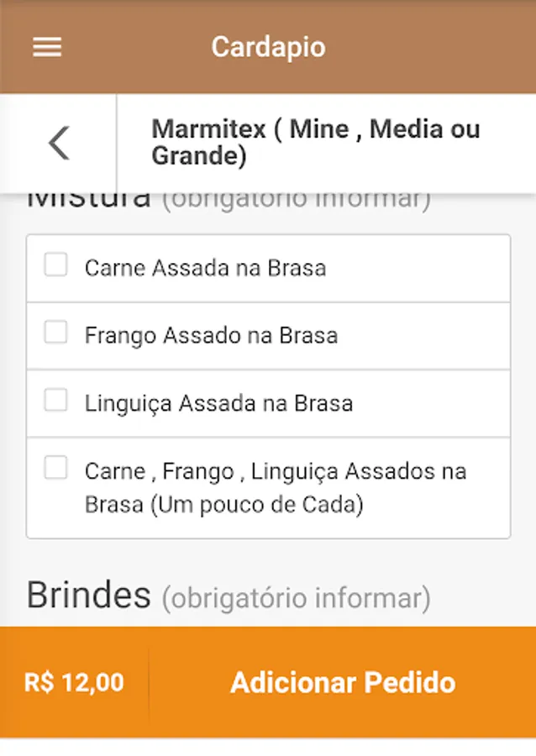Check the Linguiça Assada na Brasa box

tap(55, 401)
